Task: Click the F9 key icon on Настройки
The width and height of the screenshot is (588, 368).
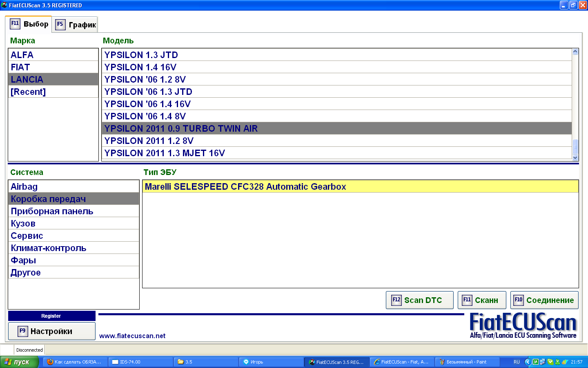Action: click(23, 331)
